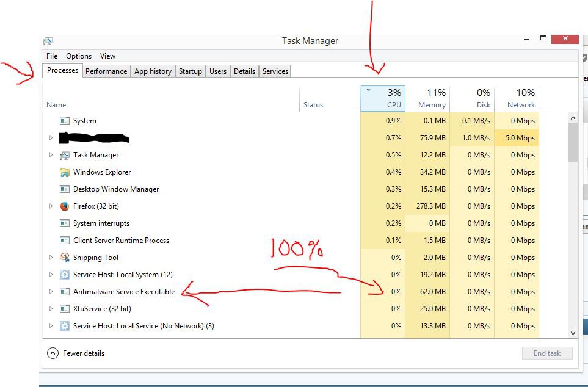Click the Windows Explorer folder icon
588x387 pixels.
(x=65, y=172)
